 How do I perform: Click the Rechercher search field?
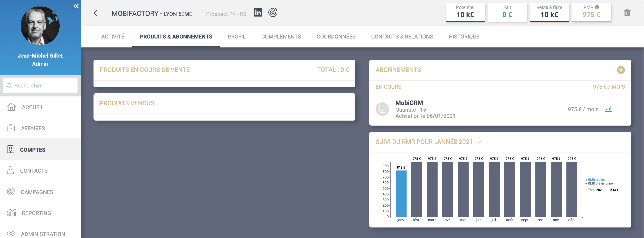coord(40,86)
